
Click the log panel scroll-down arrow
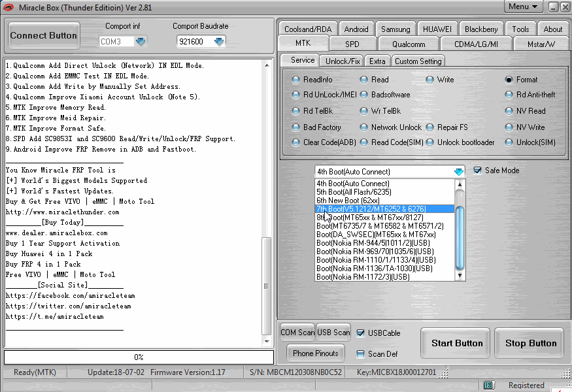[267, 341]
